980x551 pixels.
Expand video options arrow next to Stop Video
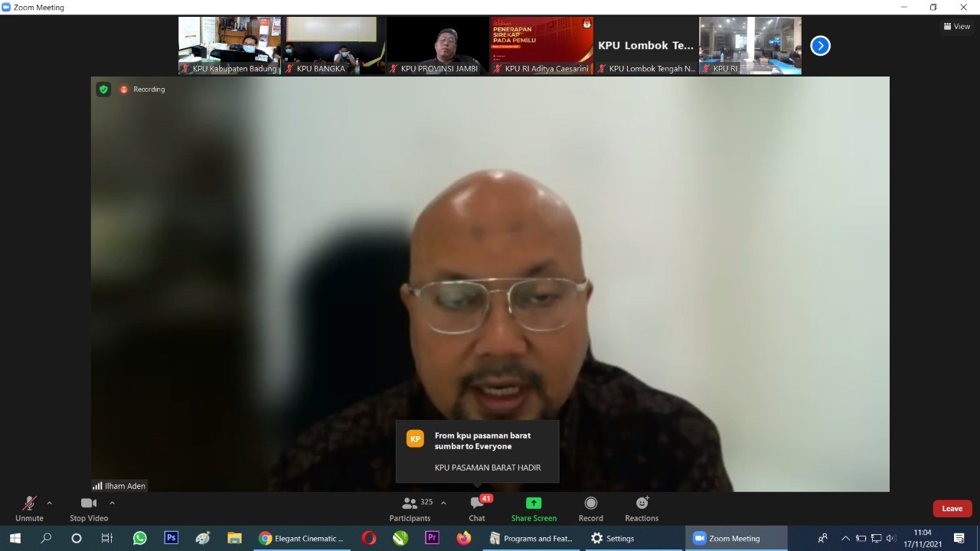pyautogui.click(x=112, y=503)
